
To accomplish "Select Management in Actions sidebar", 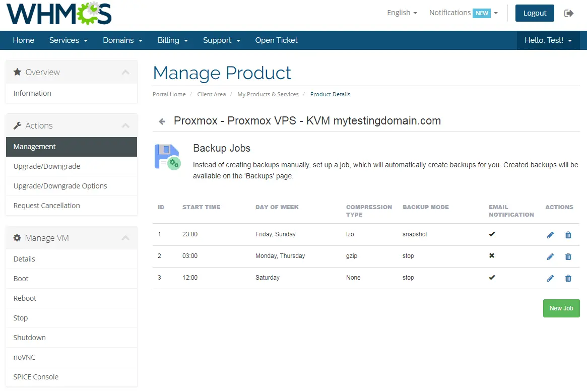I will 72,147.
